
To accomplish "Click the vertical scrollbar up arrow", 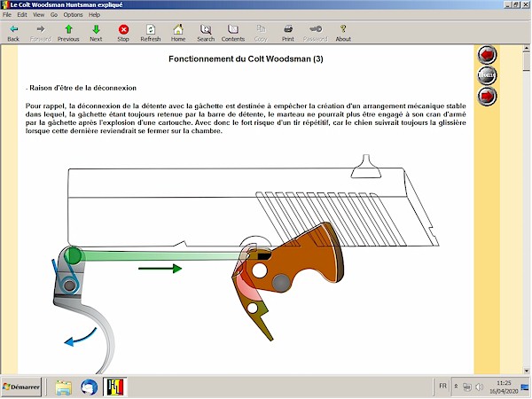I will click(527, 49).
